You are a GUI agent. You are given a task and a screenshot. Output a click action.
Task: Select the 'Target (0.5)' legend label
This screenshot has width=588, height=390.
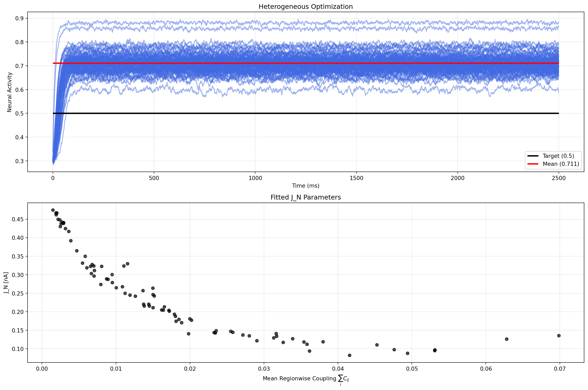[x=558, y=156]
